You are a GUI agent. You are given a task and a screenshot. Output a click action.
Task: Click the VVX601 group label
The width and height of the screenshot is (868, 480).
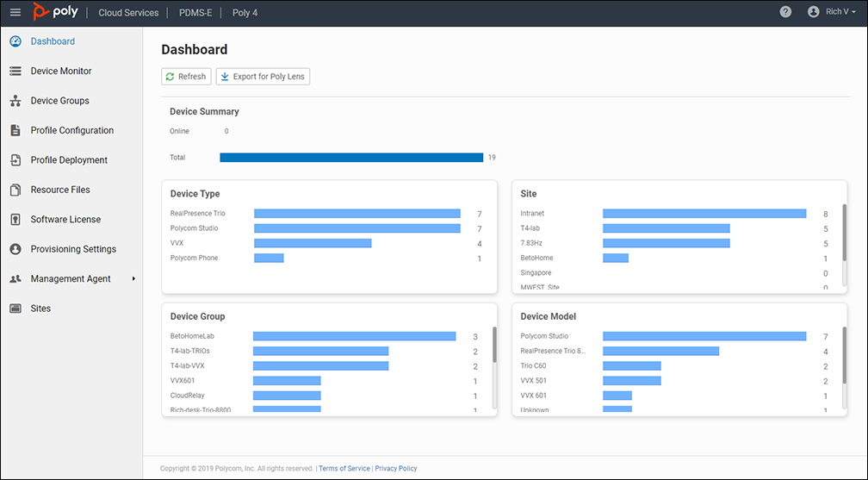point(183,381)
